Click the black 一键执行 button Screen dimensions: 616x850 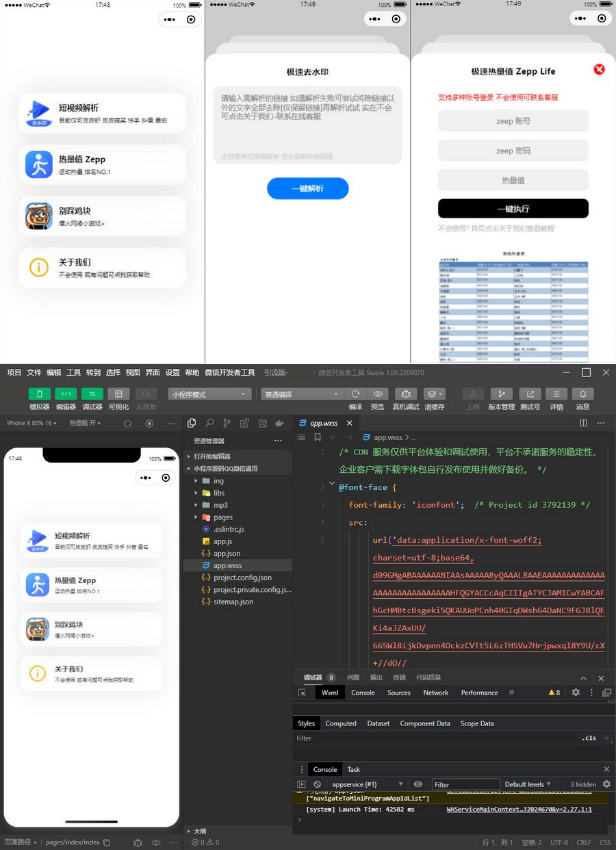coord(513,209)
